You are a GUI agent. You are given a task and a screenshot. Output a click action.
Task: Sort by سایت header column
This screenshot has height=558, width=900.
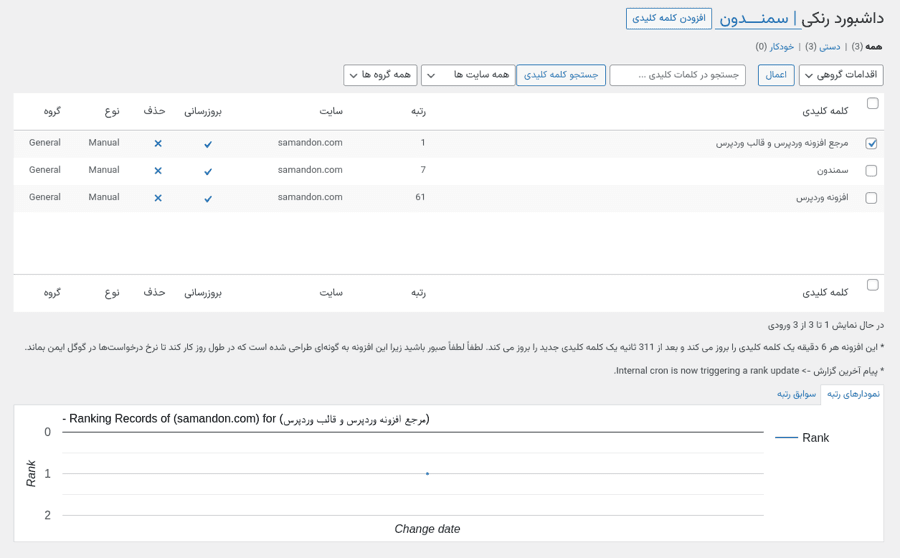(331, 111)
